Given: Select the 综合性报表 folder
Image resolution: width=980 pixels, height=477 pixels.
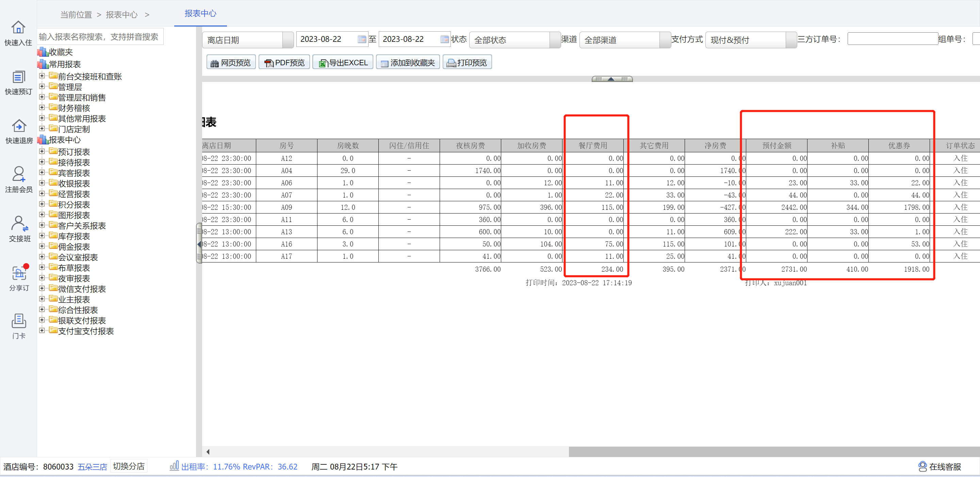Looking at the screenshot, I should (78, 310).
